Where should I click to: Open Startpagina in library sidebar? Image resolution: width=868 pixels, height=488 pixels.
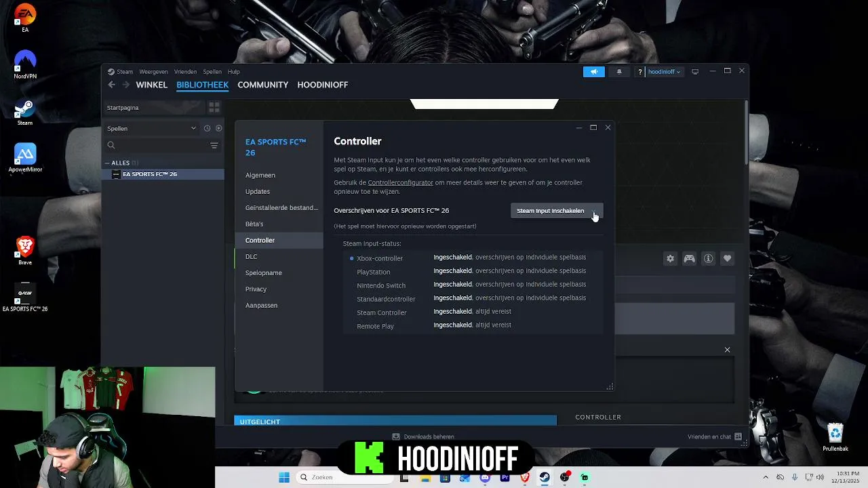pyautogui.click(x=155, y=108)
